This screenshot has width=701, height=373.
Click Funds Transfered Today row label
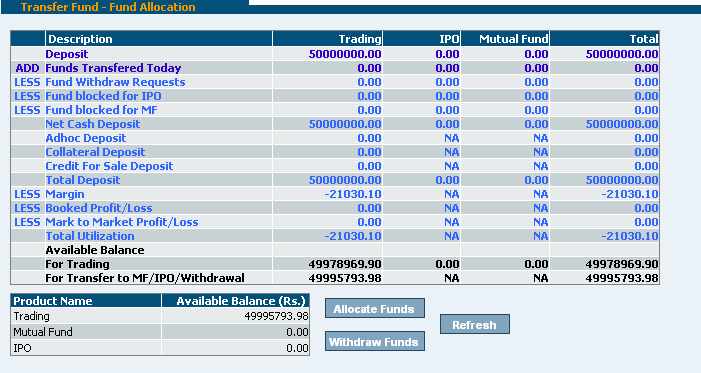(113, 68)
